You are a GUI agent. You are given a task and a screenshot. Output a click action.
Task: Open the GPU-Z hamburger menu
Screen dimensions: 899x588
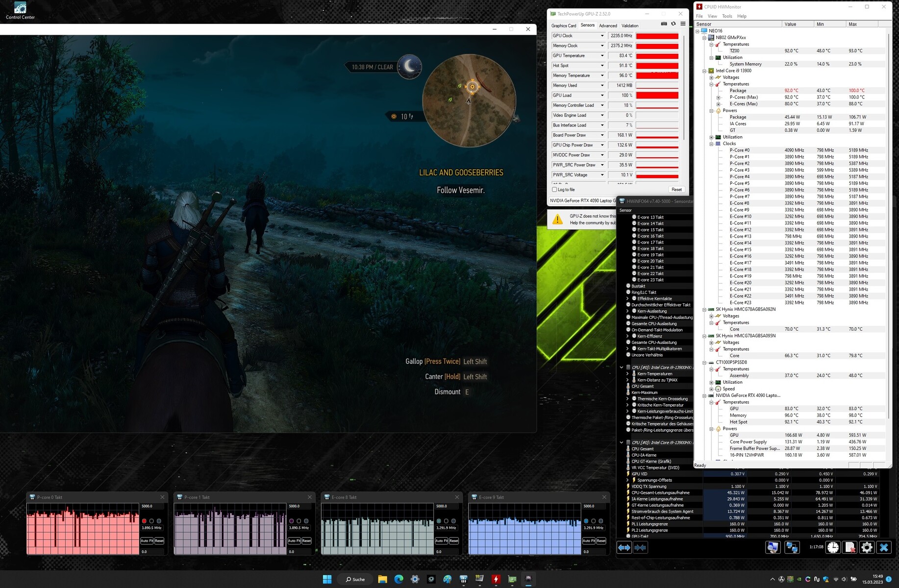click(x=683, y=24)
